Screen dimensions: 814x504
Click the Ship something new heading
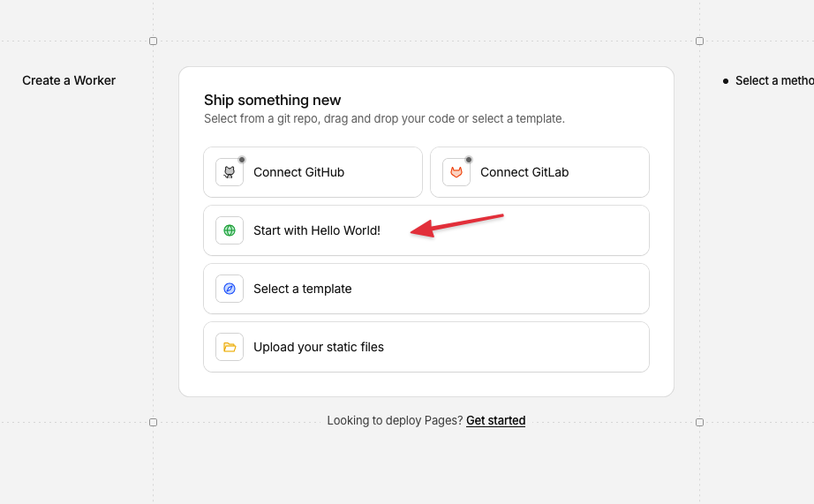point(272,100)
